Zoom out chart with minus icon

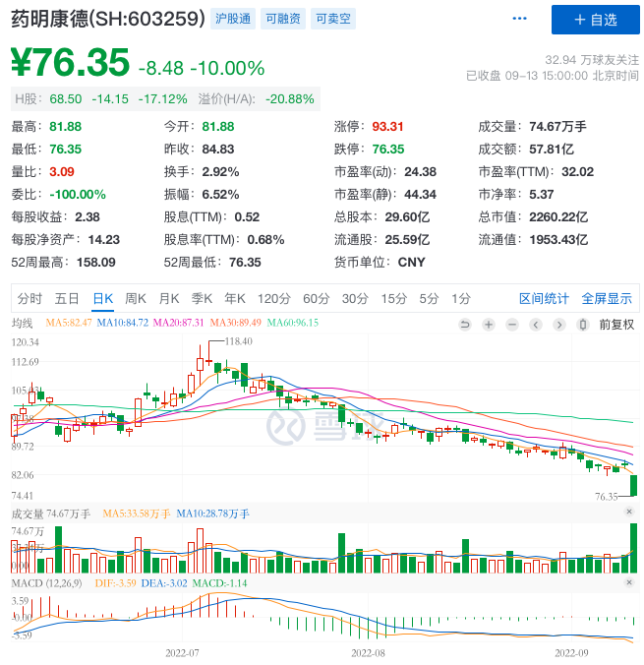click(512, 325)
